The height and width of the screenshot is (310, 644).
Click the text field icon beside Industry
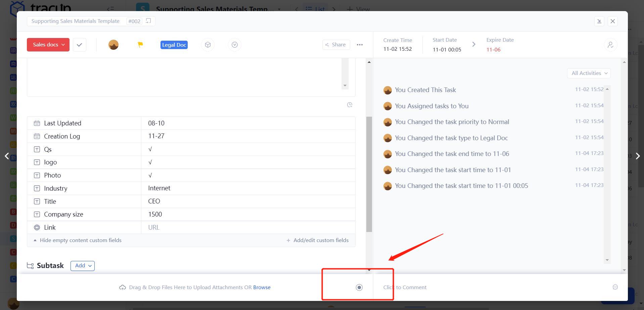click(x=37, y=188)
